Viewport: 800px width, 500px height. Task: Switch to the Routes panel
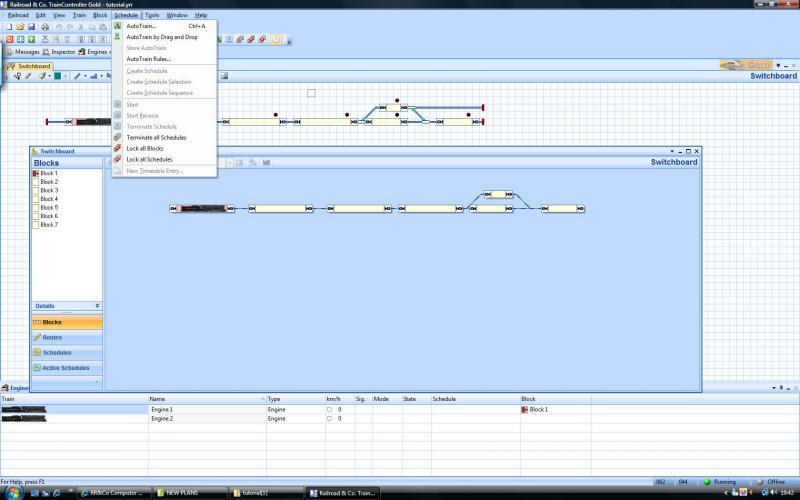(x=52, y=337)
